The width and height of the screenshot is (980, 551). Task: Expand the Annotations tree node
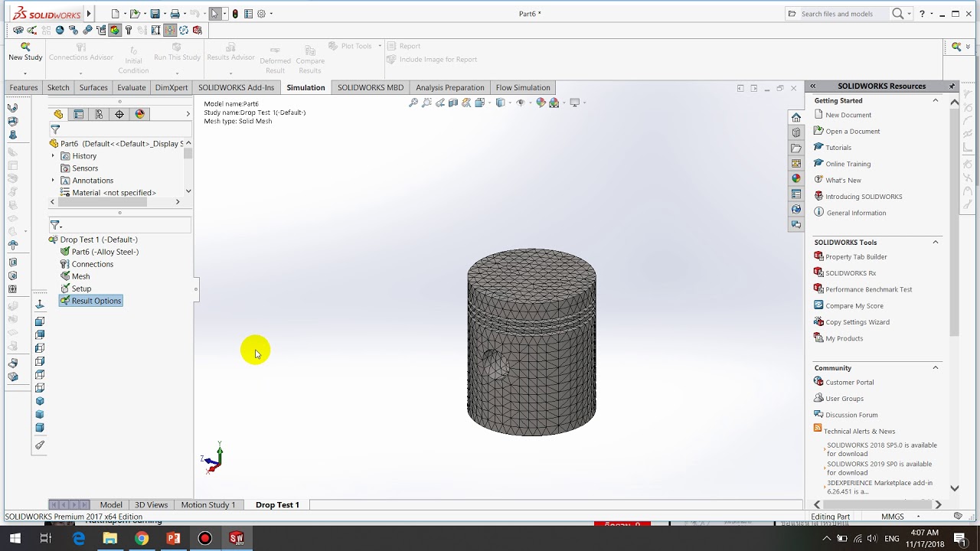pos(53,181)
